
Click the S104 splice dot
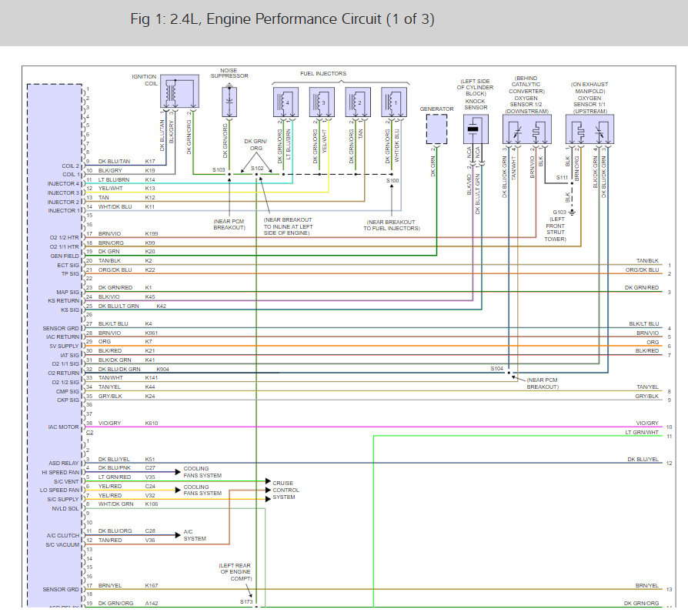click(x=509, y=373)
